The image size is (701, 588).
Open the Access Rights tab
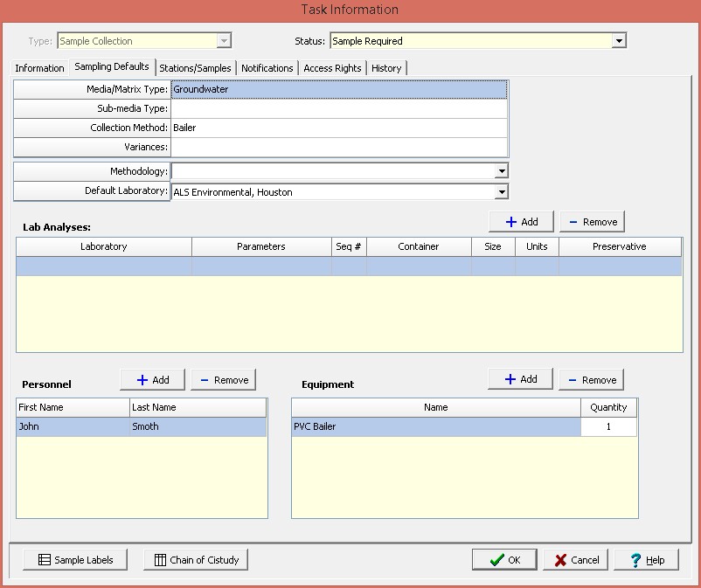(x=332, y=68)
